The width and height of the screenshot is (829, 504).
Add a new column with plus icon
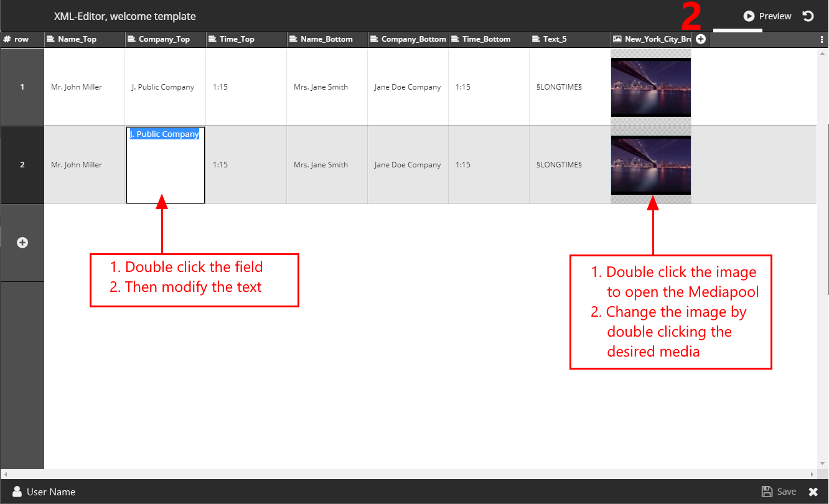point(701,39)
